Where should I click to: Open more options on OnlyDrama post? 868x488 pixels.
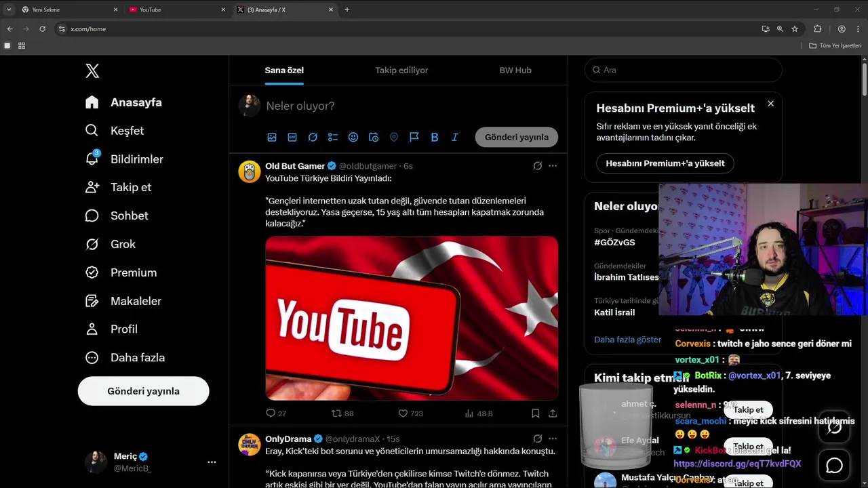(x=553, y=439)
